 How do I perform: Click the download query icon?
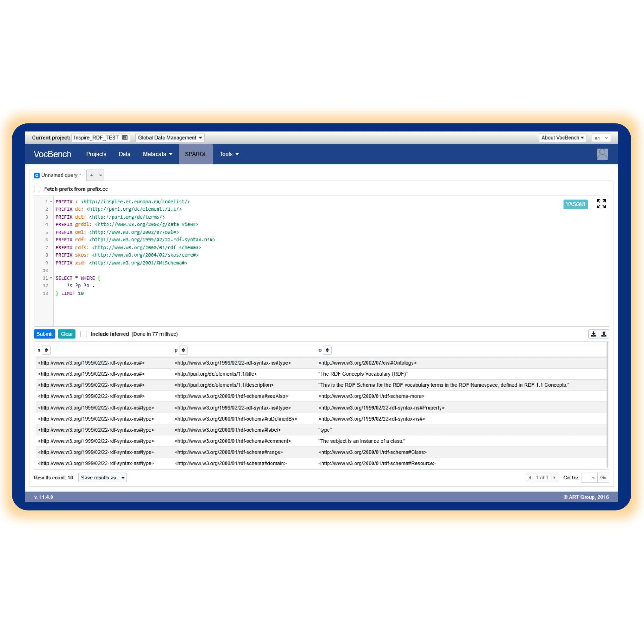click(x=593, y=334)
